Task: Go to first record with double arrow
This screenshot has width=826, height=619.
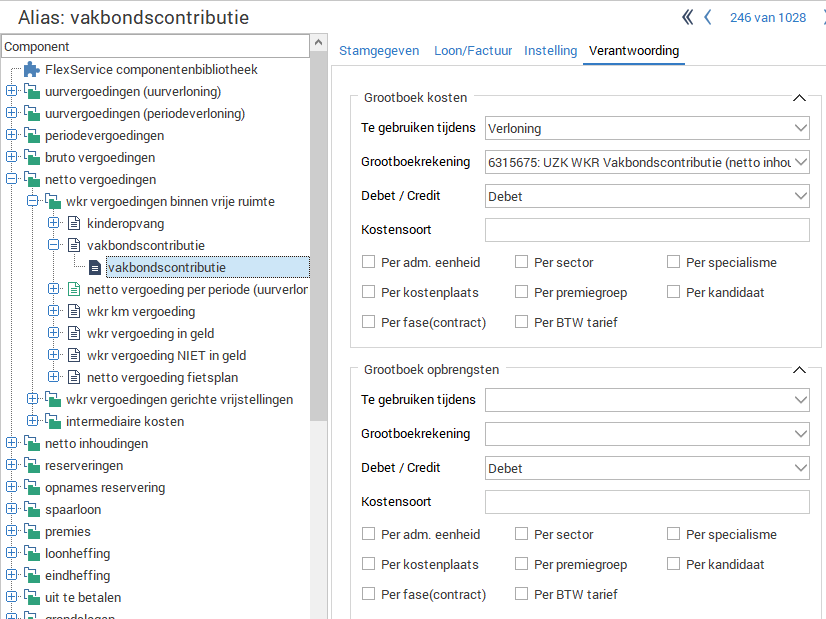Action: [688, 17]
